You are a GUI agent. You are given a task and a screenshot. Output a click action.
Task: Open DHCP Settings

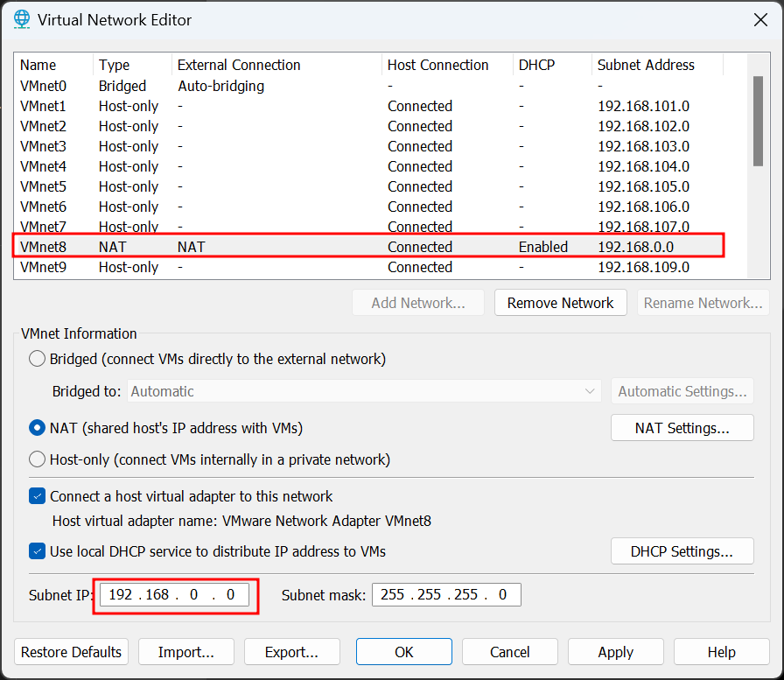(x=682, y=551)
